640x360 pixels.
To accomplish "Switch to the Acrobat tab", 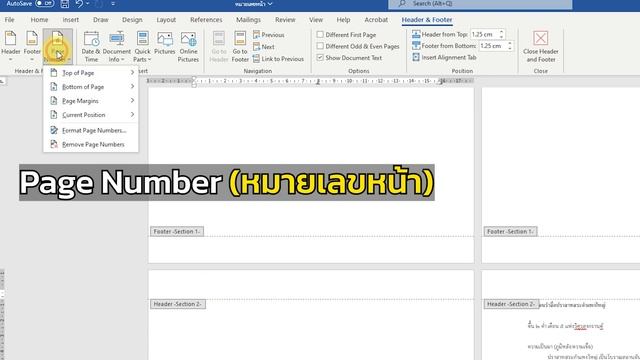I will 376,20.
